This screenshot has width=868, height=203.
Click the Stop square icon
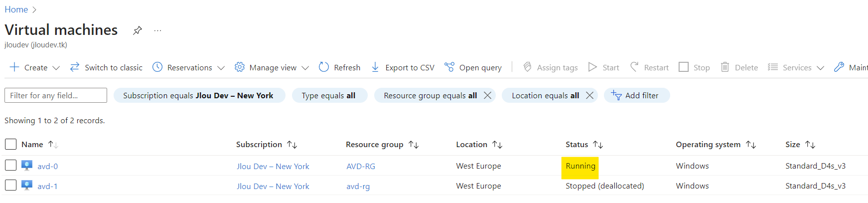point(684,67)
